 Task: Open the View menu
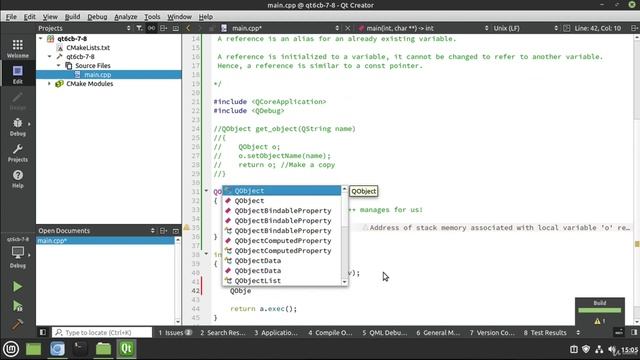coord(50,17)
